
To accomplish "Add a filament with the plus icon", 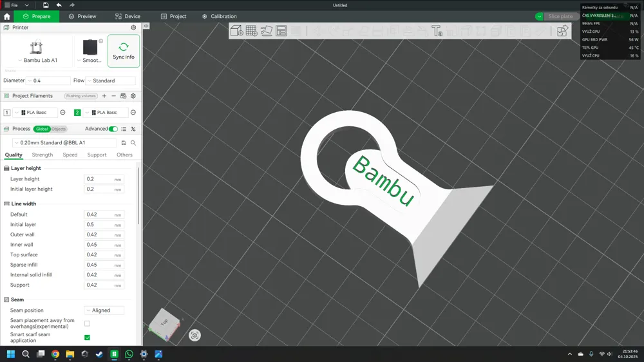I will tap(104, 96).
